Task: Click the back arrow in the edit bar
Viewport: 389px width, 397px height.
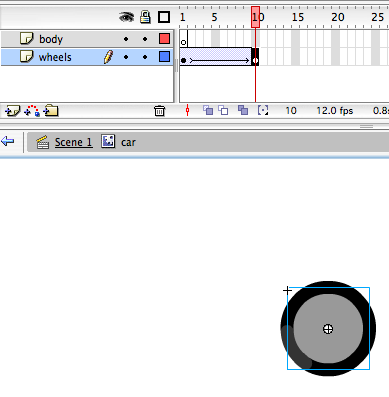Action: 7,141
